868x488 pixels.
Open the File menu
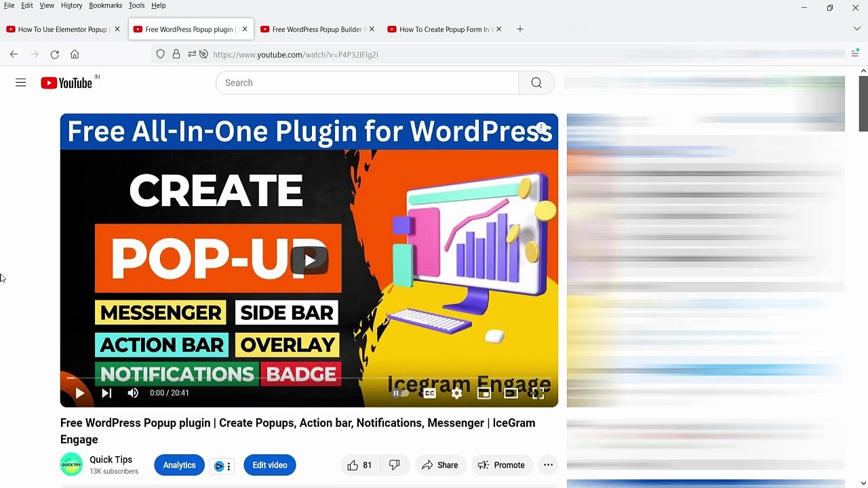pos(9,5)
